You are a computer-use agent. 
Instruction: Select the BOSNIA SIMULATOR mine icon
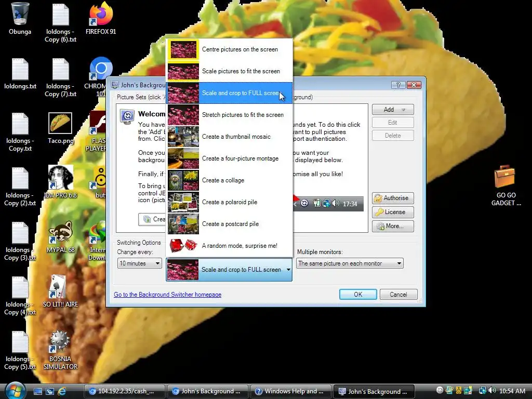[x=60, y=350]
